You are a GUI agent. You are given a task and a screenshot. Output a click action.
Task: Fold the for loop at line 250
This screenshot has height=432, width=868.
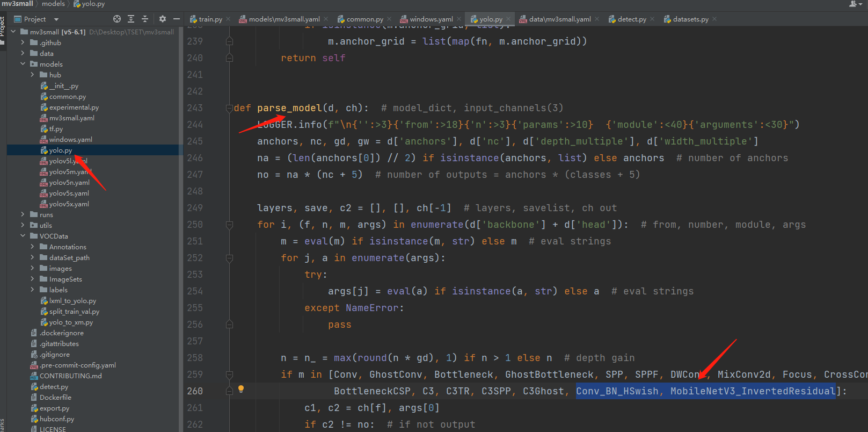(x=229, y=225)
